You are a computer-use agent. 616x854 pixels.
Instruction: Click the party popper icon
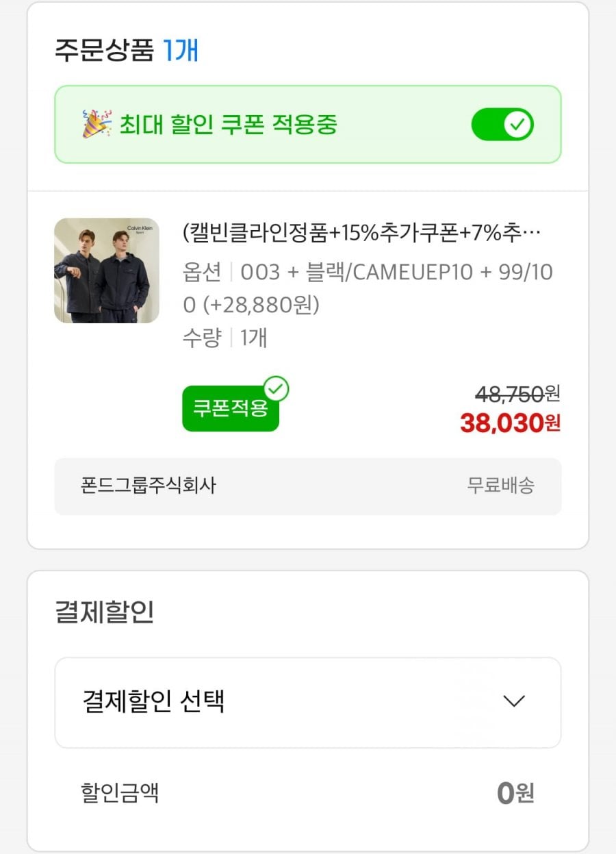(x=97, y=124)
